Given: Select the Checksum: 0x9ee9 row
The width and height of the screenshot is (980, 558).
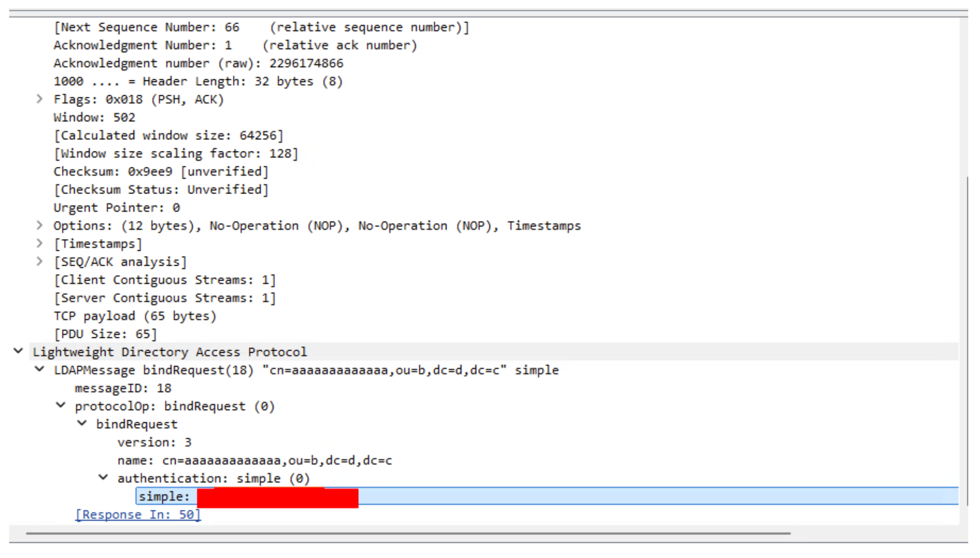Looking at the screenshot, I should (161, 171).
